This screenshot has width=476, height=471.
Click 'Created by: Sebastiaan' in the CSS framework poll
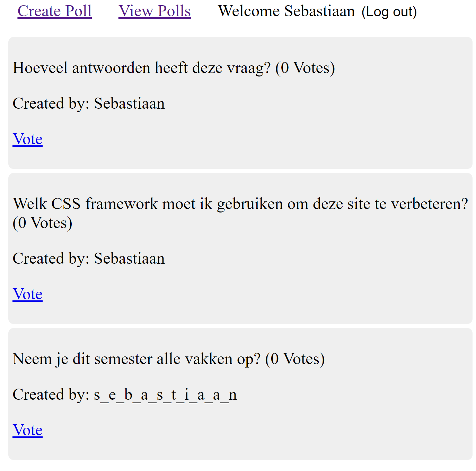[89, 259]
